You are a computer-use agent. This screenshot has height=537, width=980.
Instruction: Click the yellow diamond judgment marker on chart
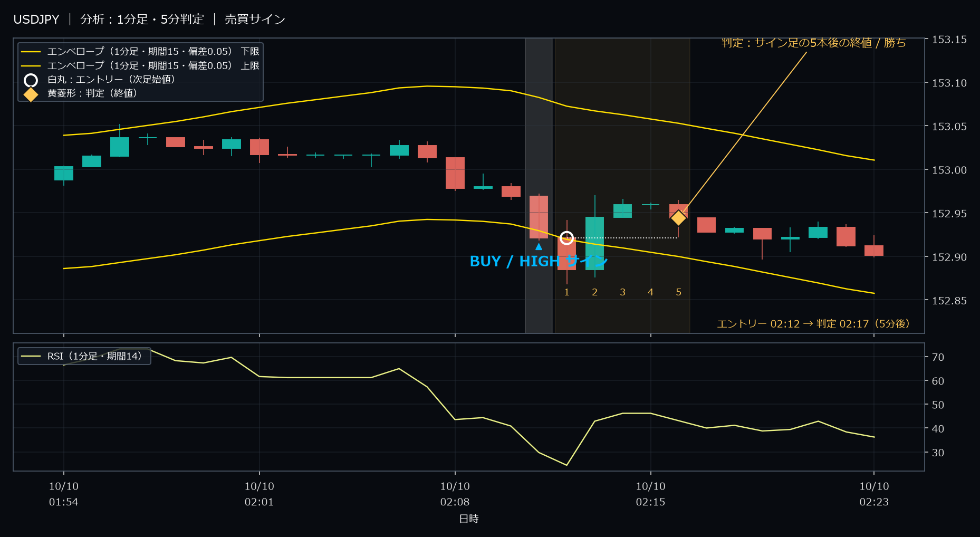pos(678,217)
